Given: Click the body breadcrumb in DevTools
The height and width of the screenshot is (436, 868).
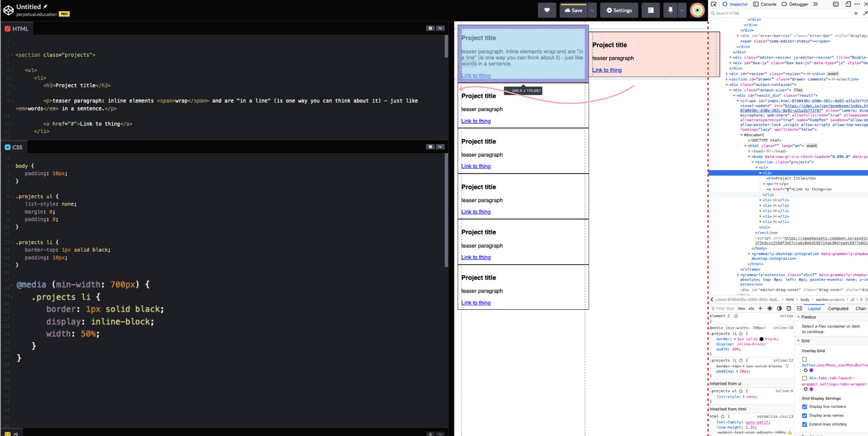Looking at the screenshot, I should [x=805, y=300].
